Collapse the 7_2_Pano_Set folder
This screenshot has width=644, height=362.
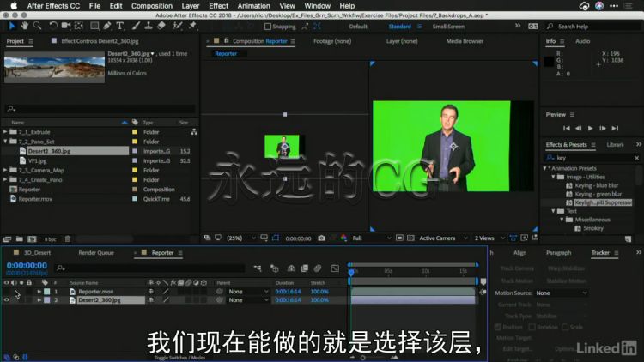(5, 142)
